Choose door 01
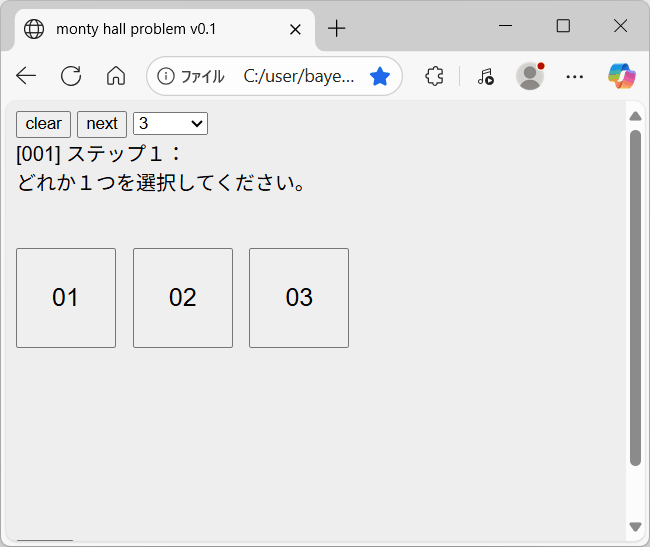This screenshot has width=650, height=547. tap(66, 298)
